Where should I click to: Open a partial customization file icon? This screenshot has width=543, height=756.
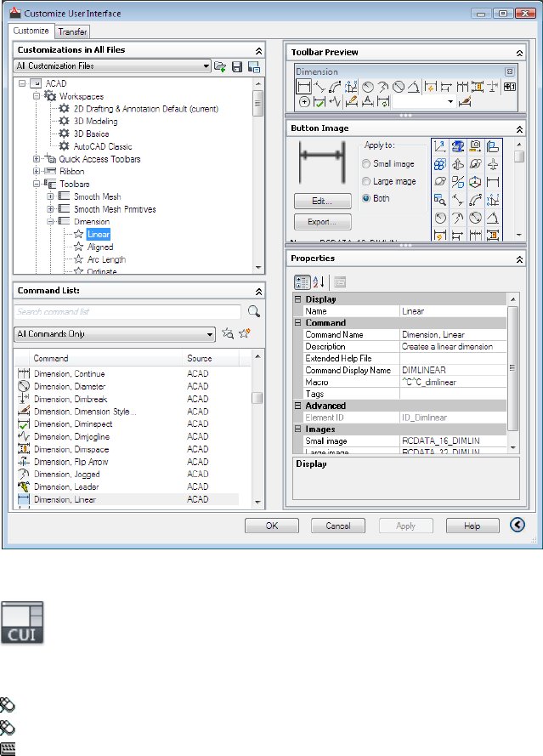(220, 66)
